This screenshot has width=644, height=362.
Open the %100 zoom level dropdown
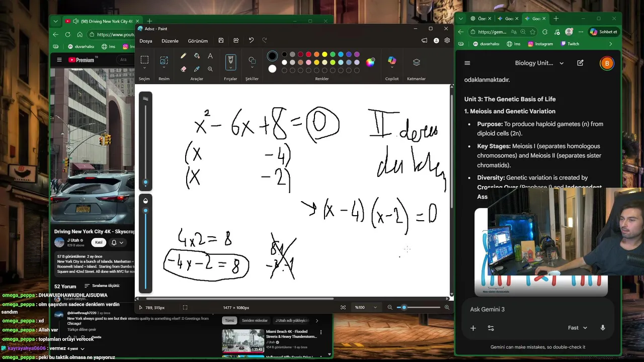click(x=375, y=307)
